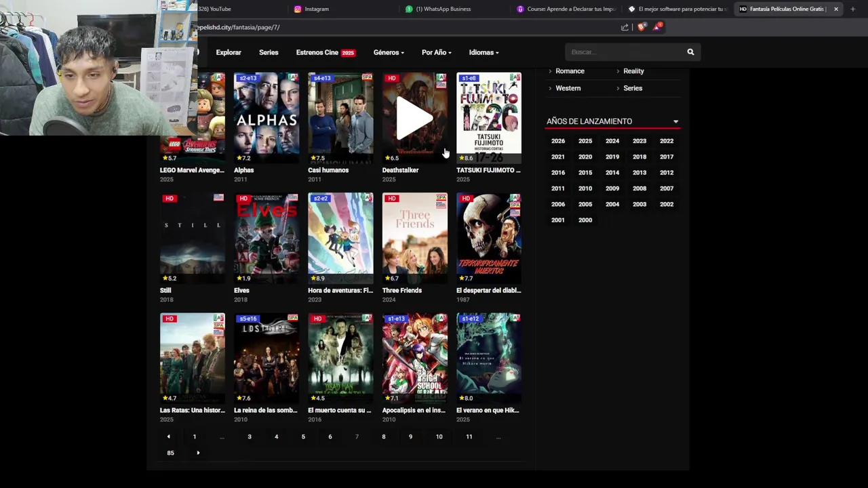Filter by release year 2000
This screenshot has width=868, height=488.
(x=585, y=220)
